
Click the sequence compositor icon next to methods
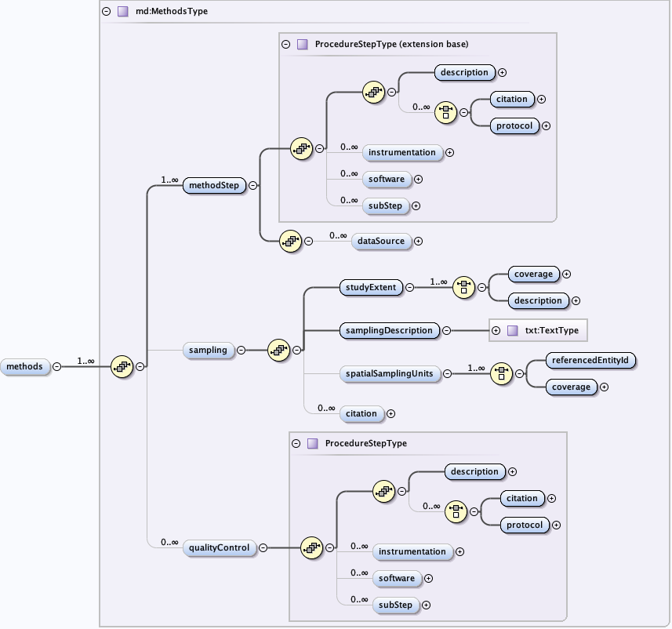(122, 366)
